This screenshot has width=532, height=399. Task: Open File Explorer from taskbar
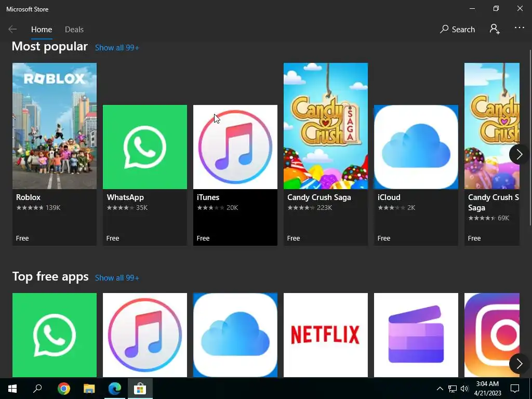click(89, 389)
